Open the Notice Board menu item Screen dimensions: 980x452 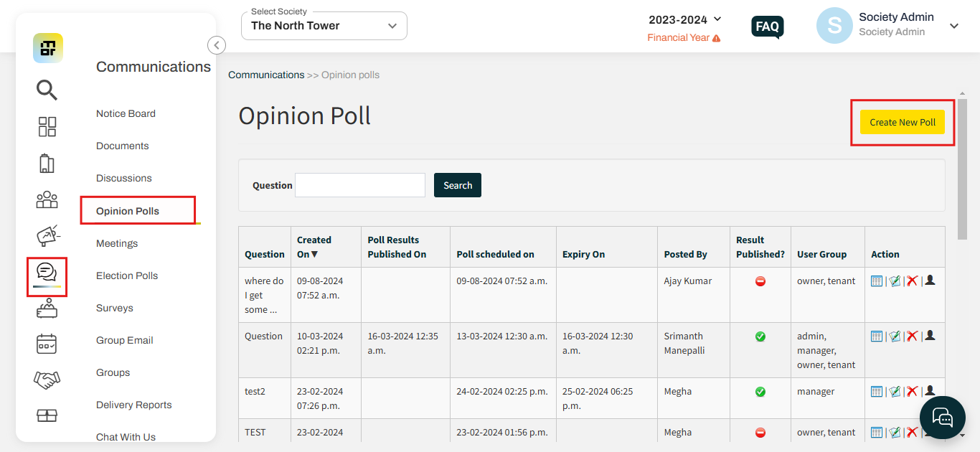(126, 113)
